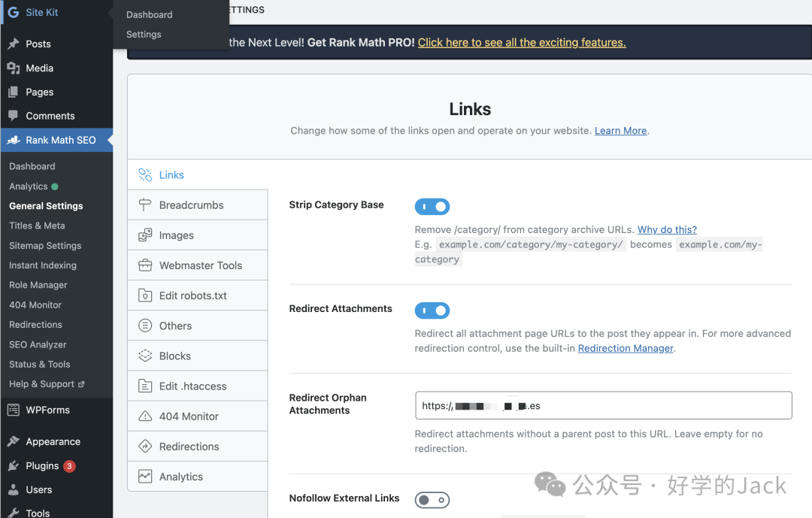812x518 pixels.
Task: Switch to the Others settings tab
Action: pos(198,326)
